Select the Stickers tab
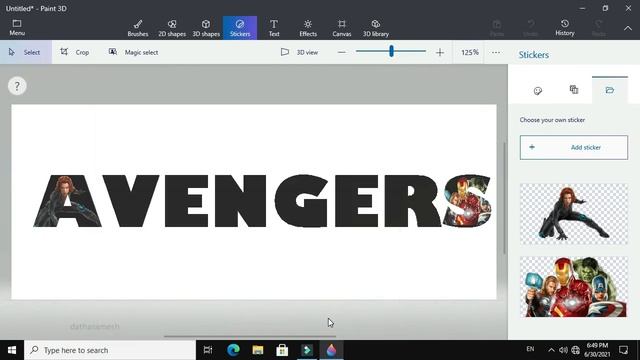This screenshot has width=640, height=360. pyautogui.click(x=240, y=28)
